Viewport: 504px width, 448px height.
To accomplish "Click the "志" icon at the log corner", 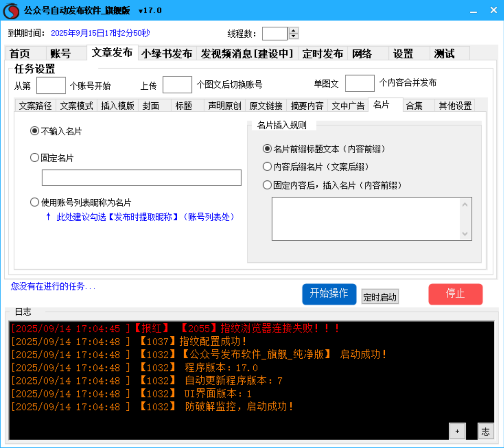I will 486,431.
